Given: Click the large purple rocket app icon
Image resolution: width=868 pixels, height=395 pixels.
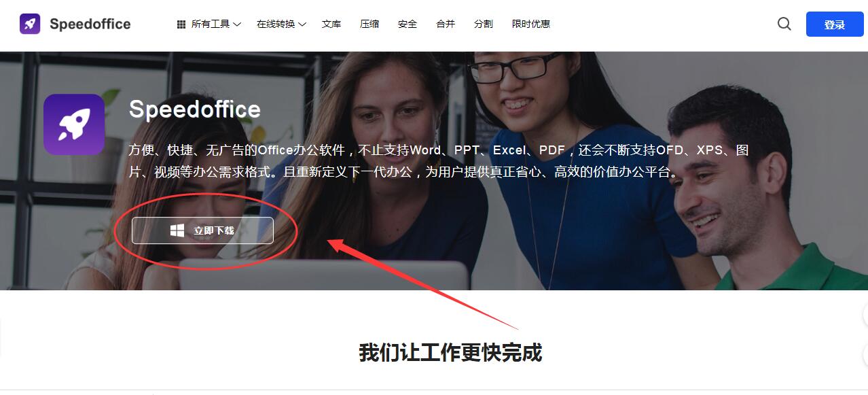Looking at the screenshot, I should [x=74, y=124].
